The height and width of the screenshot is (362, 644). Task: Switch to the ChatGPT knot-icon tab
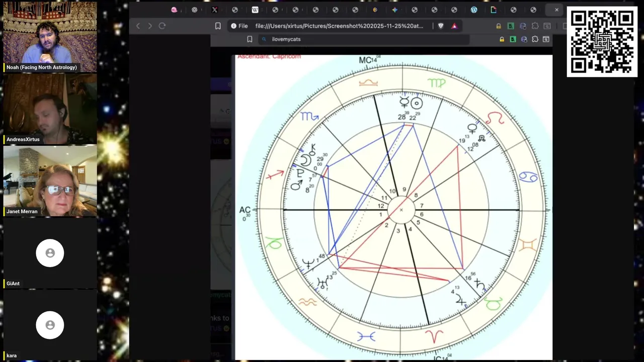pos(195,10)
